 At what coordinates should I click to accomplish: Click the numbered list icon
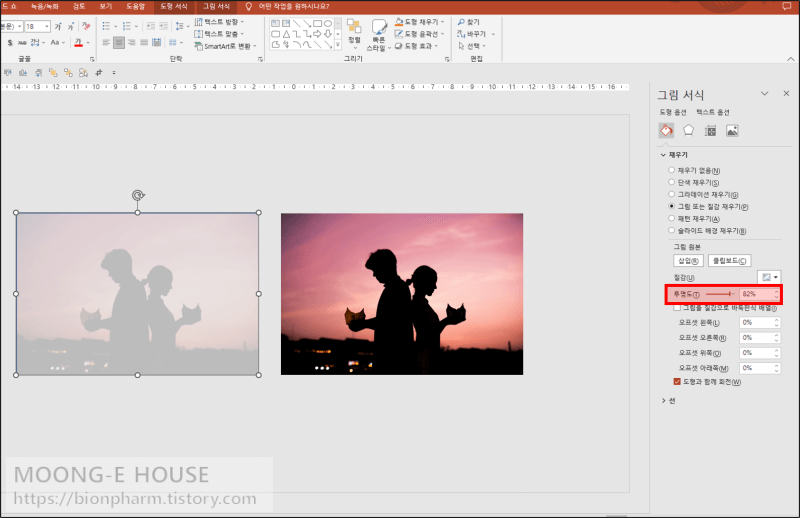[x=127, y=26]
